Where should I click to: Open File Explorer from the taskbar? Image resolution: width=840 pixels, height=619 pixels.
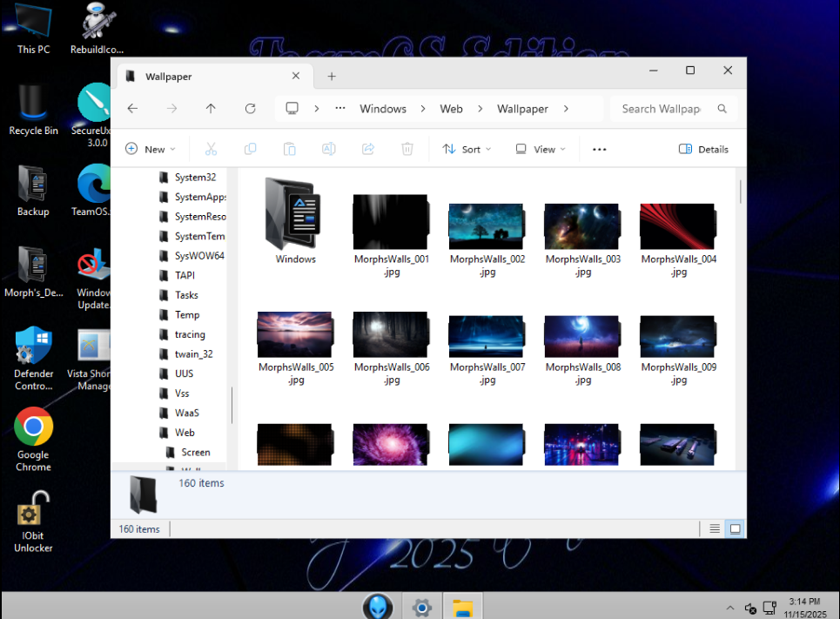(x=462, y=607)
